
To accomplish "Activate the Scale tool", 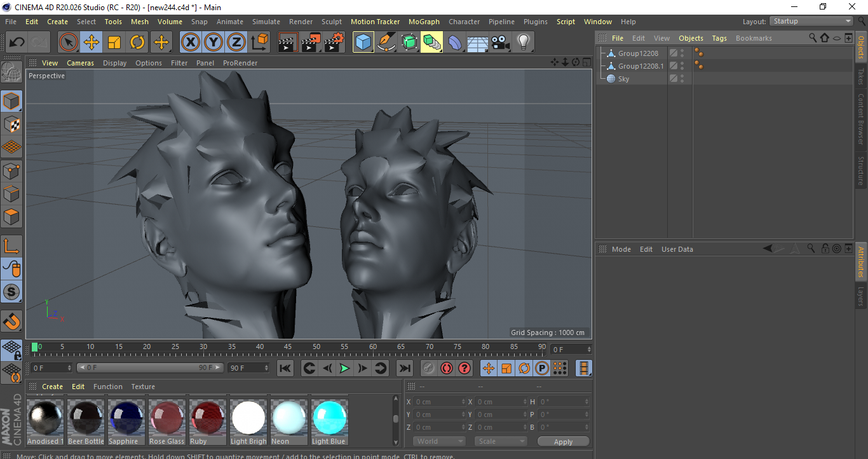I will [114, 43].
